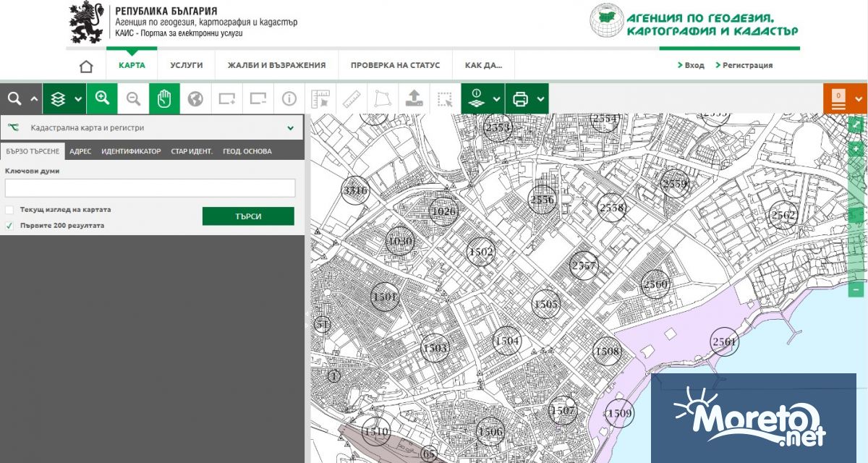868x463 pixels.
Task: Click the globe full extent icon
Action: tap(195, 98)
